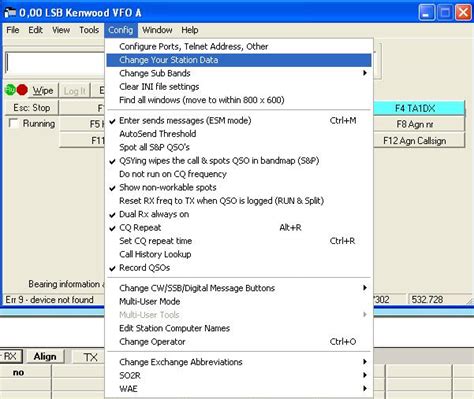Click the red stop indicator circle
The image size is (474, 399).
22,90
